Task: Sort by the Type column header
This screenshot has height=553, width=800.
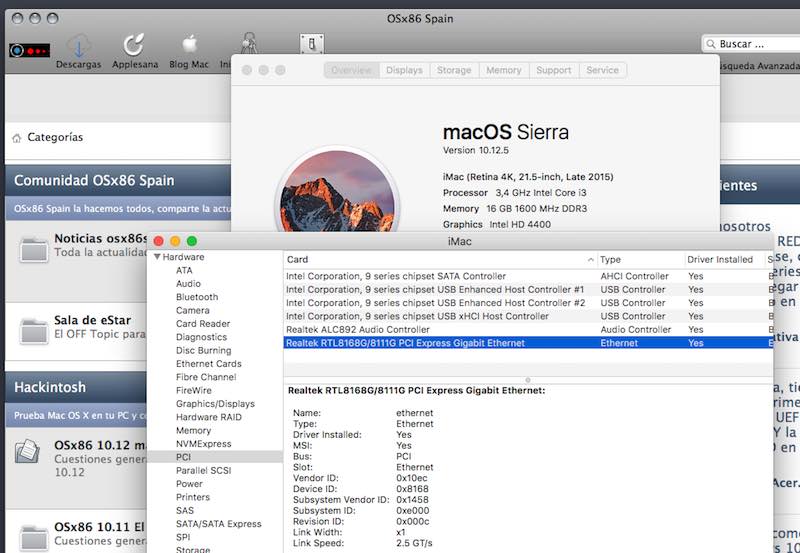Action: point(640,259)
